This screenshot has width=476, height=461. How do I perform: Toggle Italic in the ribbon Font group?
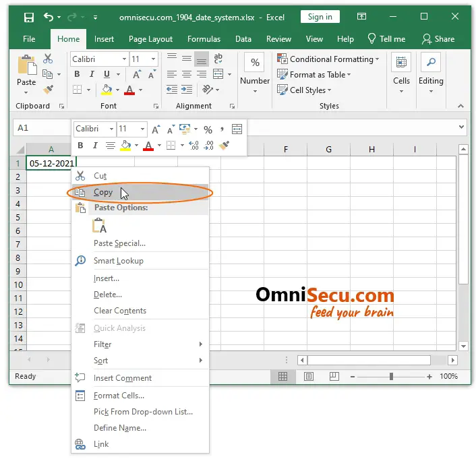coord(92,74)
